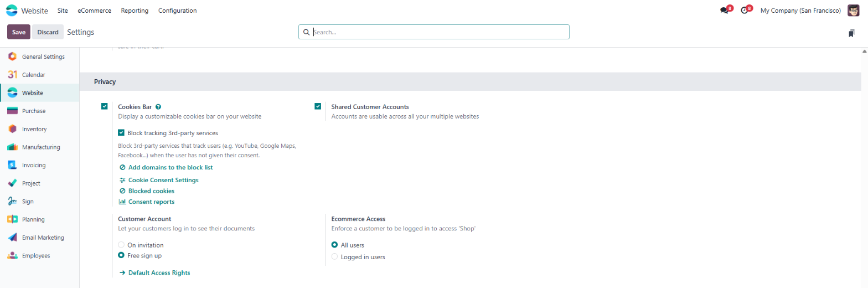Select the On invitation radio option

coord(121,245)
